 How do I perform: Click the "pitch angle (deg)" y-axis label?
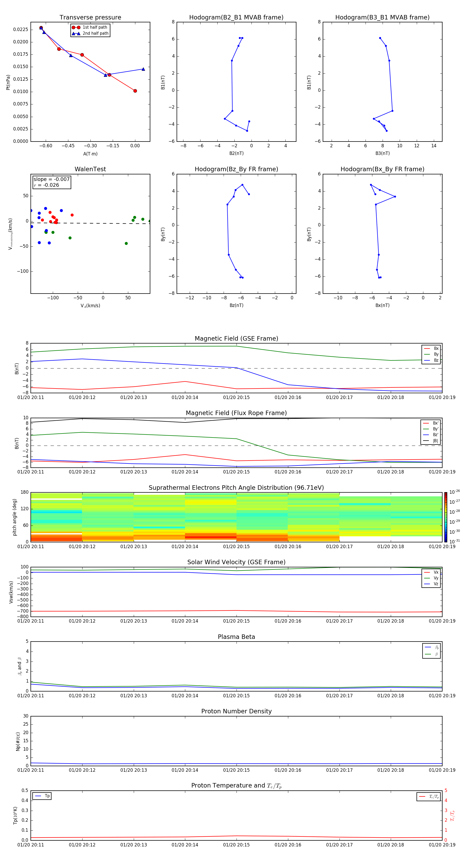(14, 517)
